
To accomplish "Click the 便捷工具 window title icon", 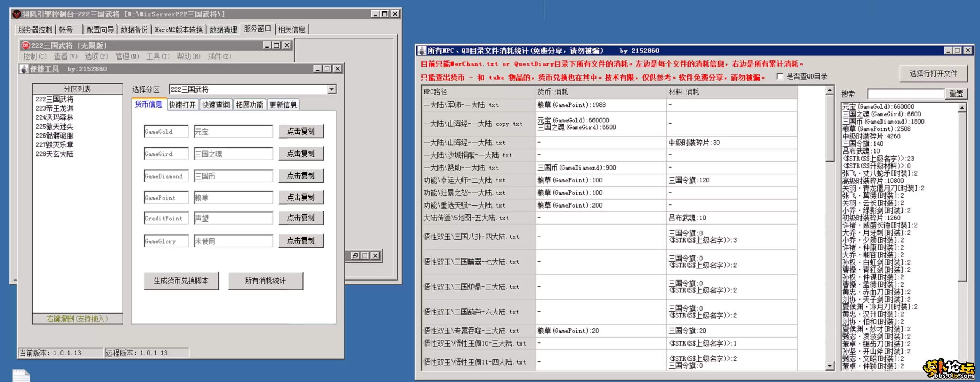I will coord(24,69).
